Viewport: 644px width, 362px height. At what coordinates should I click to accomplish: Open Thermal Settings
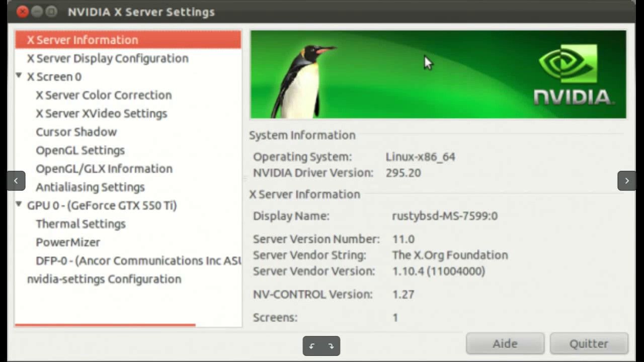point(81,224)
